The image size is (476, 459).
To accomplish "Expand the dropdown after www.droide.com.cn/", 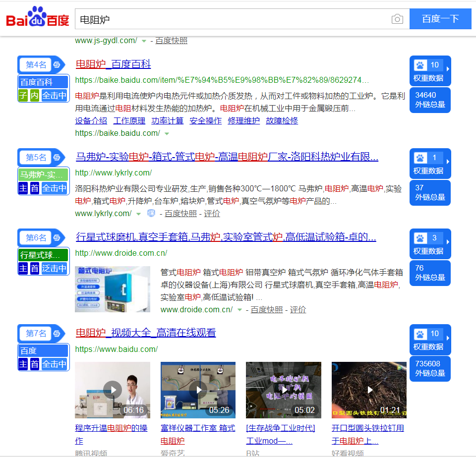I will (239, 310).
